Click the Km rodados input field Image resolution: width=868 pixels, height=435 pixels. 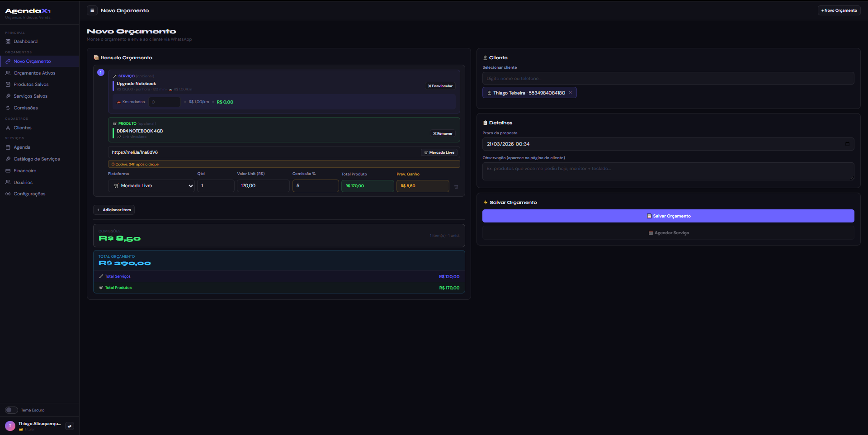(165, 102)
